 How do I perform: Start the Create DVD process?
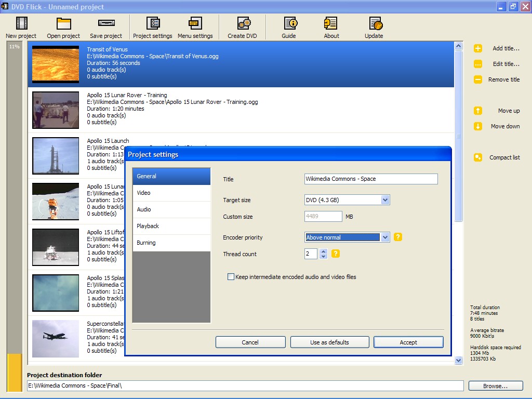242,26
